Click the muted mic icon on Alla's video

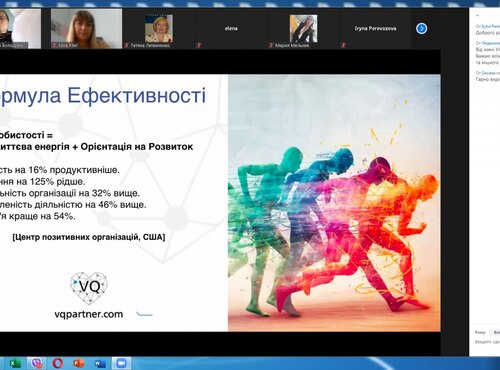[x=54, y=45]
